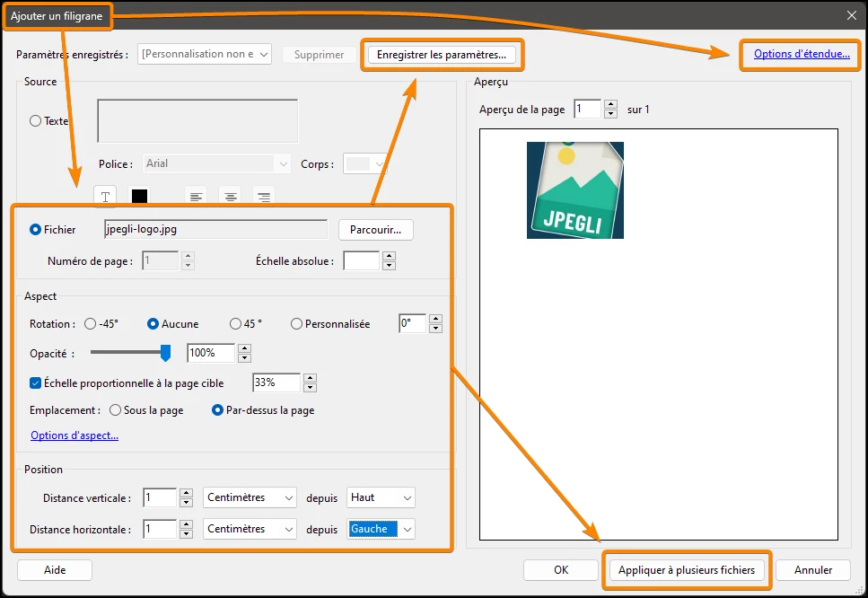
Task: Select Par-dessus la page placement
Action: pyautogui.click(x=217, y=410)
